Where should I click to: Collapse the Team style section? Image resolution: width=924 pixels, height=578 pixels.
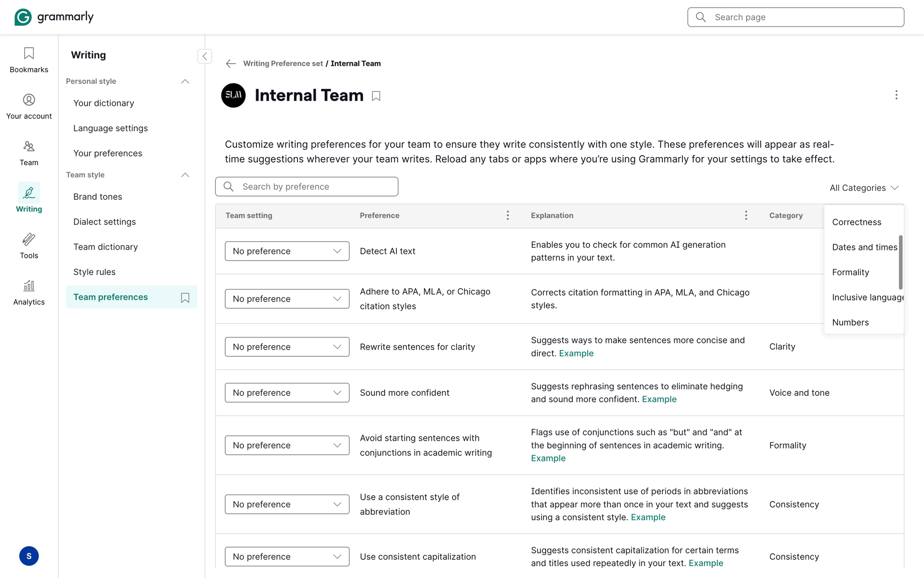pyautogui.click(x=185, y=175)
